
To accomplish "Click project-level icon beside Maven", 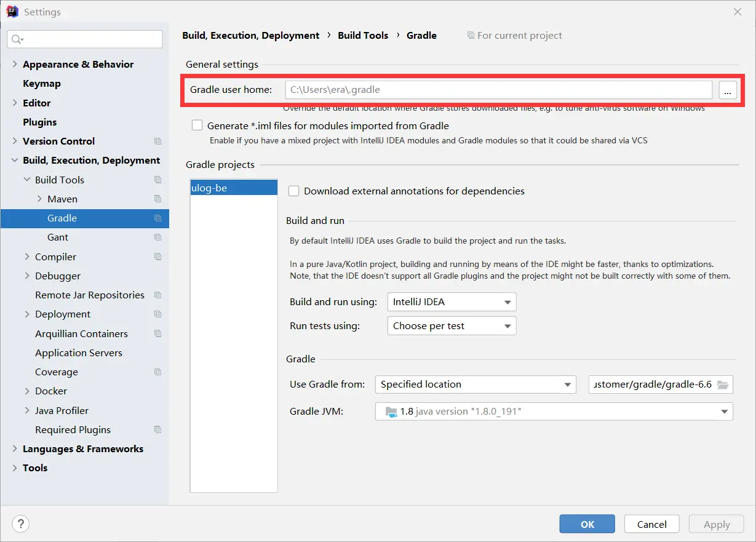I will click(157, 199).
